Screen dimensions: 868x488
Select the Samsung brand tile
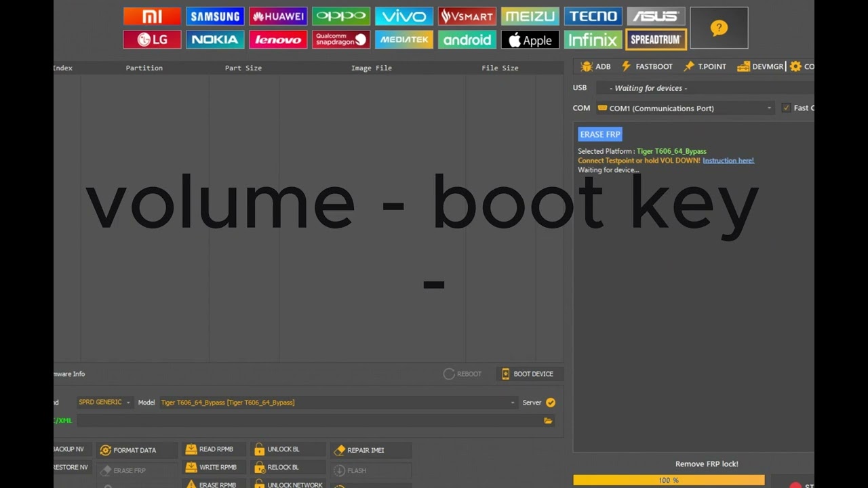pyautogui.click(x=215, y=16)
